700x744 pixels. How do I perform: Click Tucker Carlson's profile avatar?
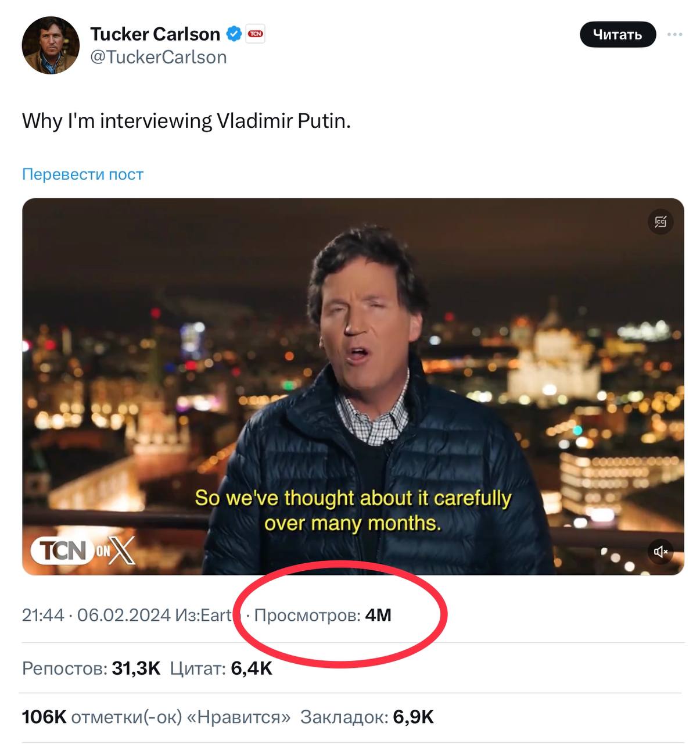pos(51,45)
